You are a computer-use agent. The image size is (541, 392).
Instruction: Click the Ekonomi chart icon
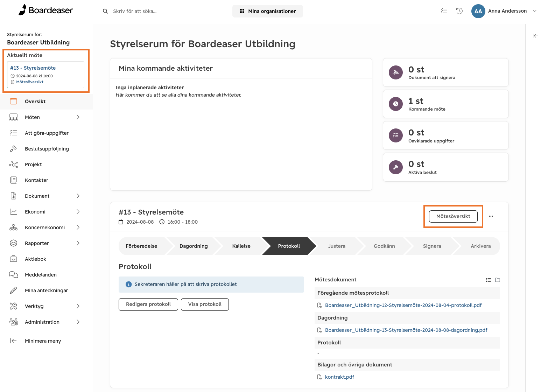click(x=14, y=212)
